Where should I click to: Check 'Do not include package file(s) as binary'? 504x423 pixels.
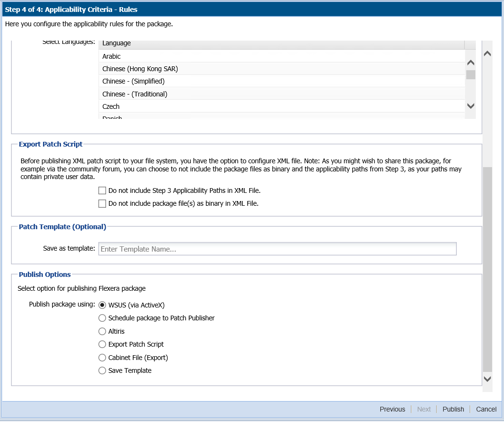(102, 204)
